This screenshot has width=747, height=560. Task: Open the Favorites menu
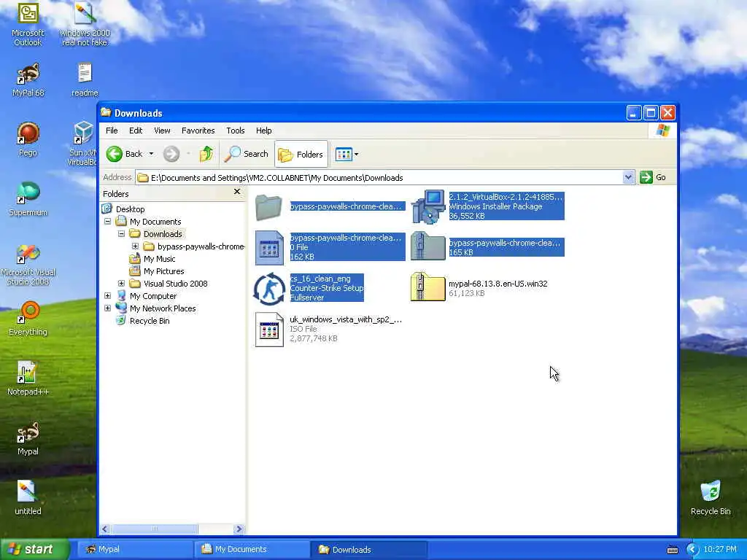pyautogui.click(x=198, y=131)
